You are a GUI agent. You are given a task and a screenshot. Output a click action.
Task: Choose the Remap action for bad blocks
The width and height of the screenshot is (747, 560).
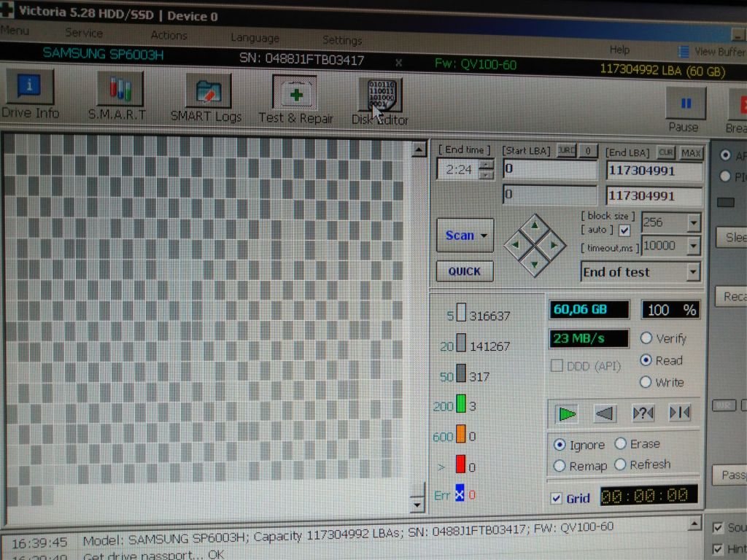point(560,466)
